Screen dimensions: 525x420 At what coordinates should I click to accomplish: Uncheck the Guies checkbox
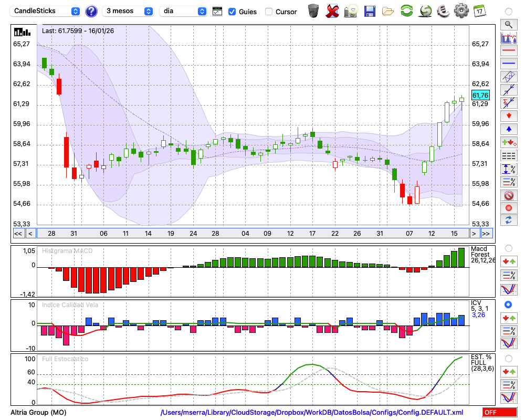(232, 12)
